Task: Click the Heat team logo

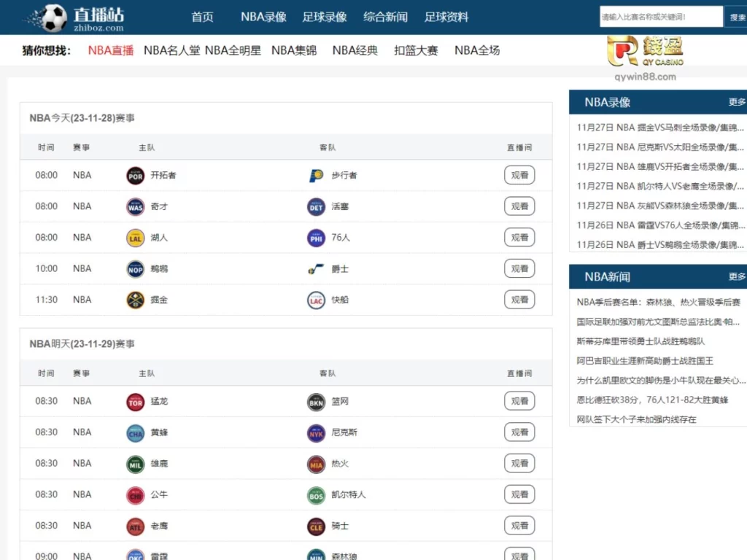Action: click(x=316, y=463)
